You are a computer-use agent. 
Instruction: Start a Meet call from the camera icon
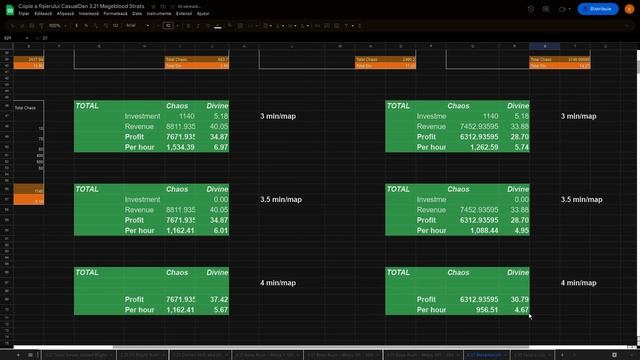coord(562,9)
